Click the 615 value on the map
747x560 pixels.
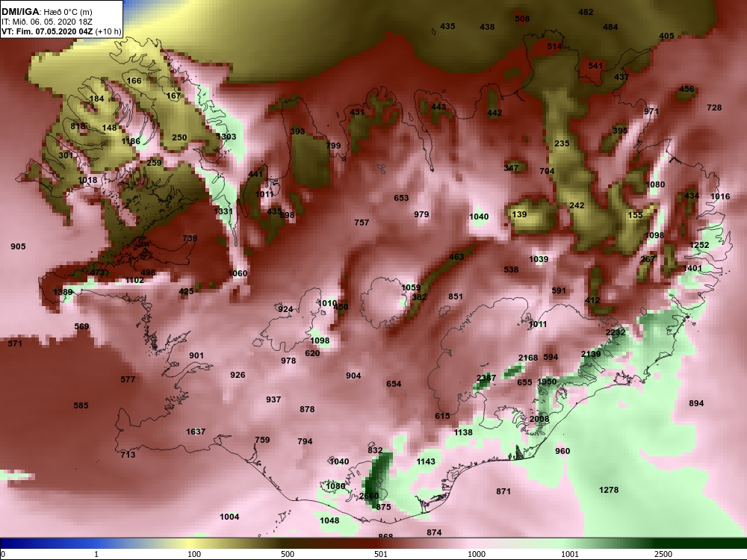click(442, 416)
